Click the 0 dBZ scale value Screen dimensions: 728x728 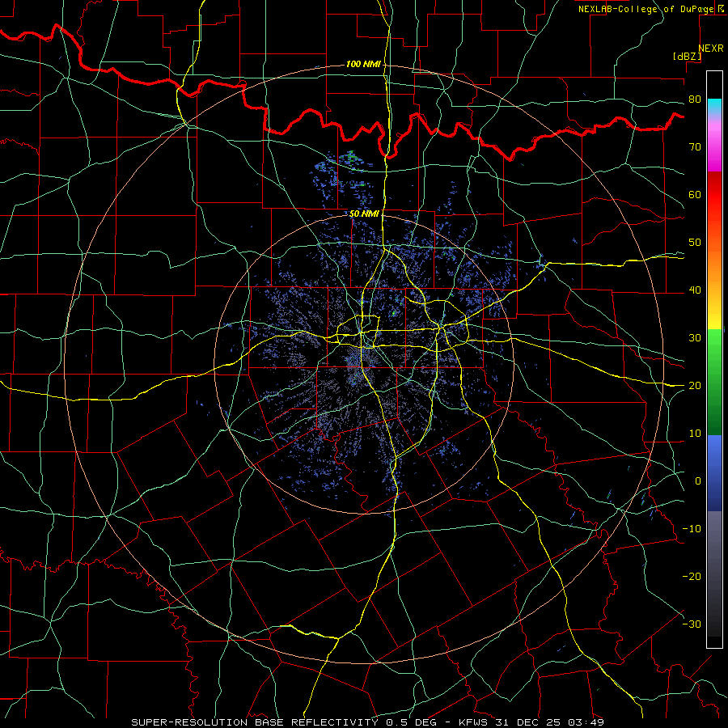click(x=698, y=481)
